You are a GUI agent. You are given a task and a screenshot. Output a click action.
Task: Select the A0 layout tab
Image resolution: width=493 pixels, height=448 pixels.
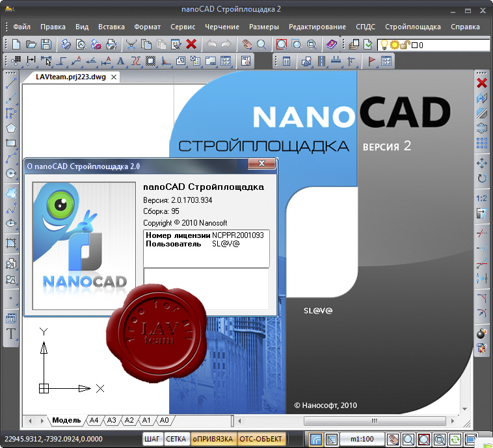(165, 420)
